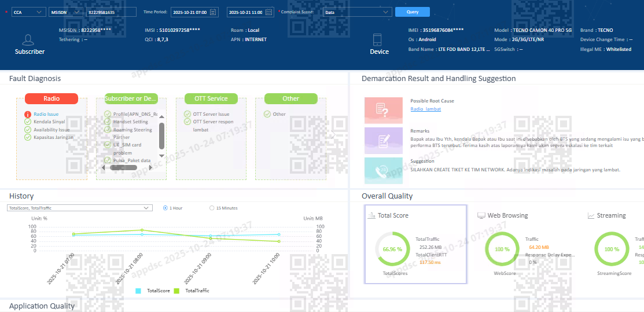The width and height of the screenshot is (644, 312).
Task: Click the Kapasitas Jaringan text
Action: (x=54, y=137)
